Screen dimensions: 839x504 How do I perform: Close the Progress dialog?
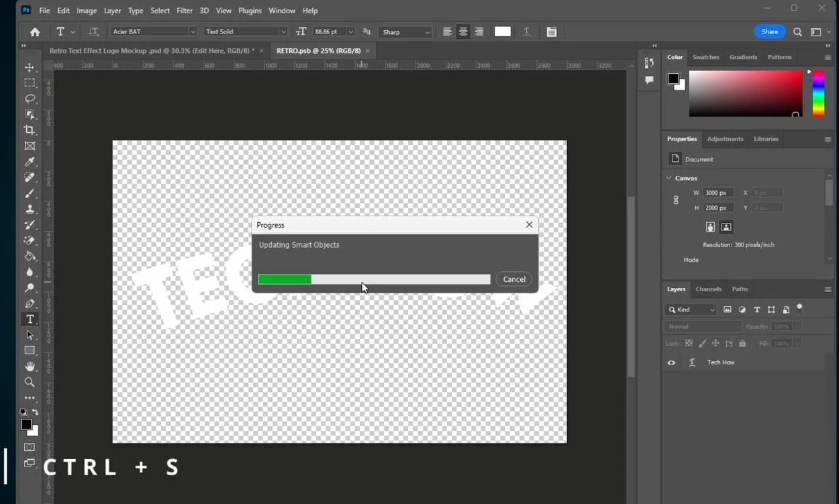coord(529,225)
